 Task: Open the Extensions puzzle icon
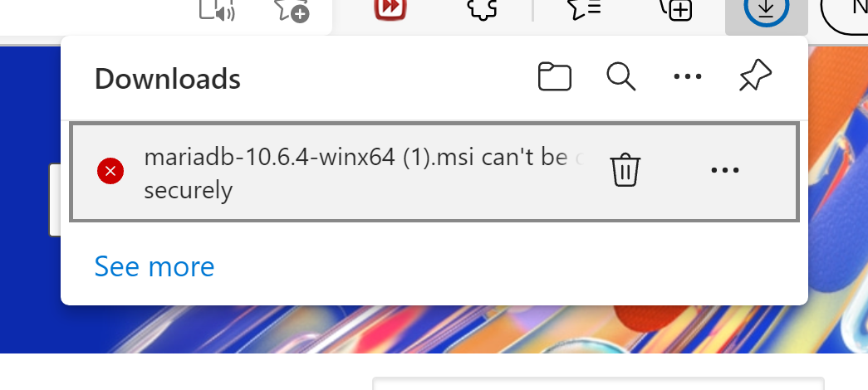[483, 8]
